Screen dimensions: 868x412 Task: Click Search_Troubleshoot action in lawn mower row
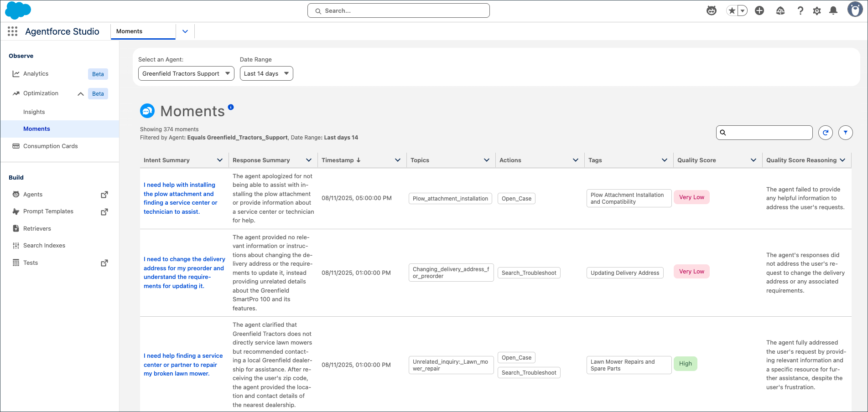click(x=529, y=373)
